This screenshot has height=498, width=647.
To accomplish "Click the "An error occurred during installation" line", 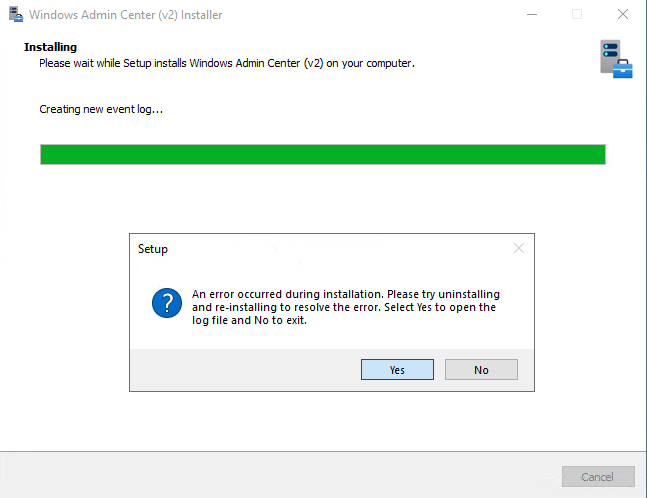I will 345,294.
